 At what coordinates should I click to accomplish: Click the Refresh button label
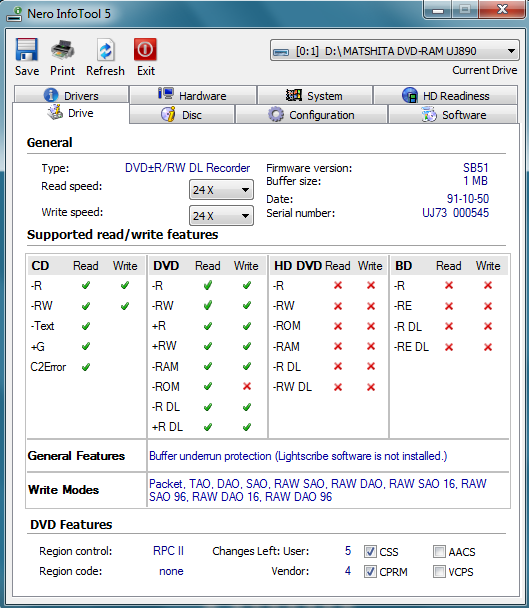(105, 71)
